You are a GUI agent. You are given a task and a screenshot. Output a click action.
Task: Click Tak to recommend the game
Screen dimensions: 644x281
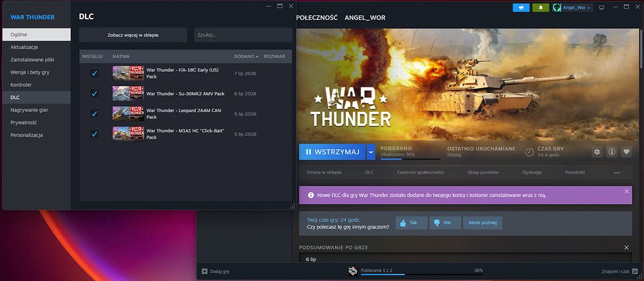pos(412,222)
